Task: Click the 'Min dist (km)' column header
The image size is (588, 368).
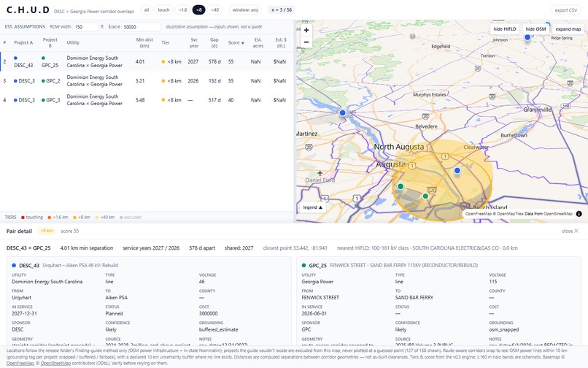Action: point(144,43)
